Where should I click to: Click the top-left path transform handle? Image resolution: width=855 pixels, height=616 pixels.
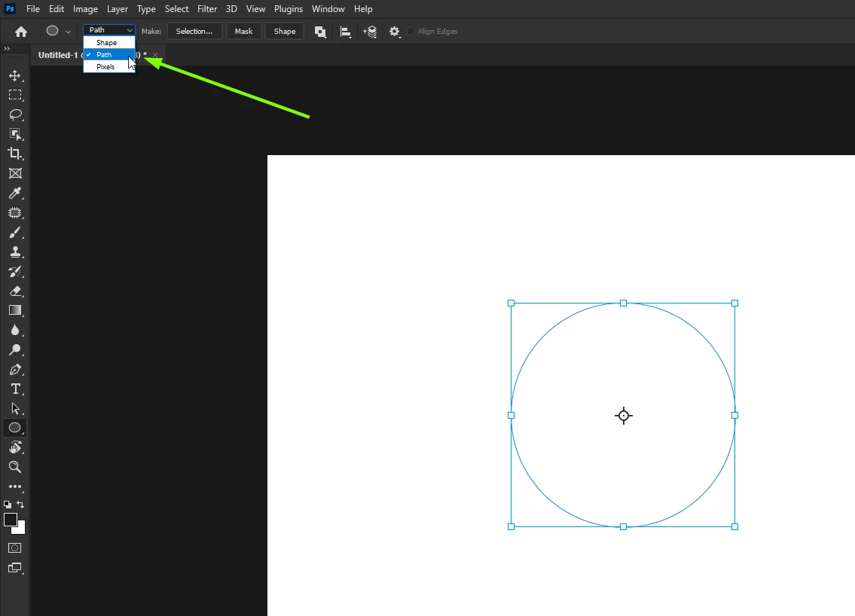[511, 303]
